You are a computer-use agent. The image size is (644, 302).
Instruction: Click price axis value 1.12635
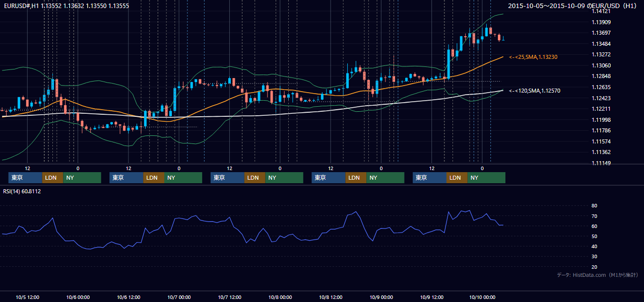tap(601, 87)
